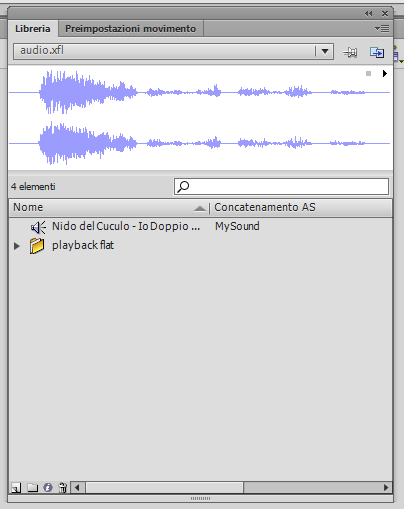Click the horizontal scrollbar right arrow
The width and height of the screenshot is (404, 509).
tap(386, 488)
